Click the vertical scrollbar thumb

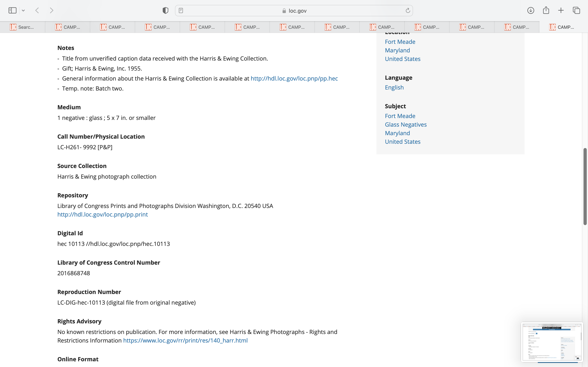(x=585, y=186)
